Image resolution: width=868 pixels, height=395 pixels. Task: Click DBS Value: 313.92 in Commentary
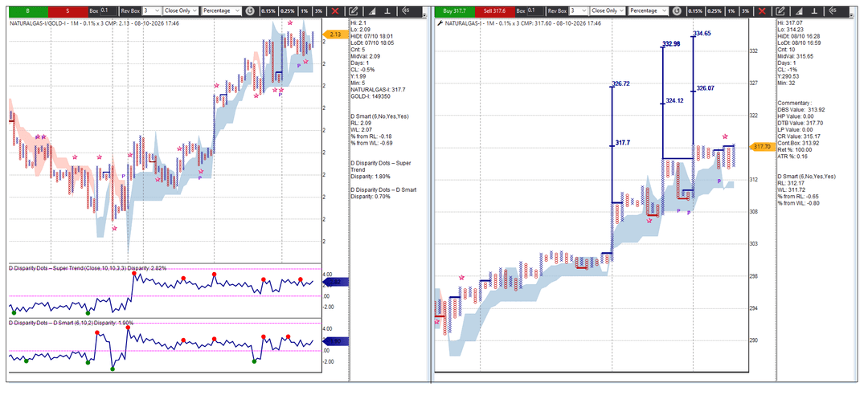(801, 109)
